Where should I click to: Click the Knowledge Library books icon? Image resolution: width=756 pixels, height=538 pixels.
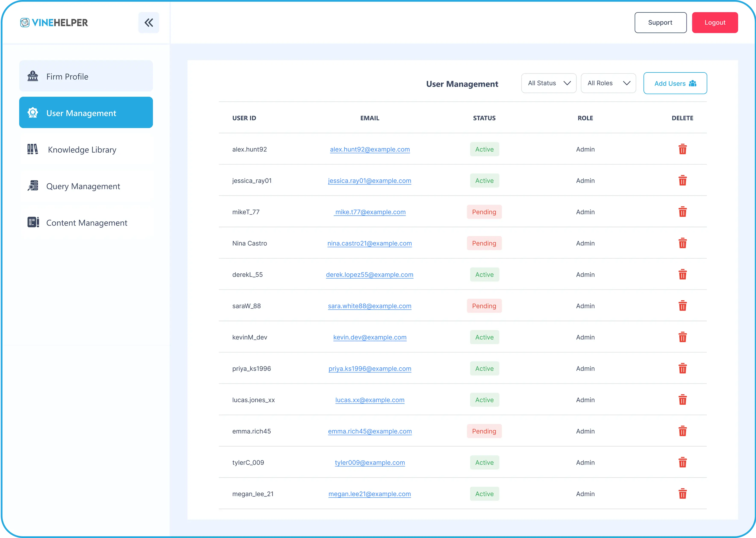(32, 149)
